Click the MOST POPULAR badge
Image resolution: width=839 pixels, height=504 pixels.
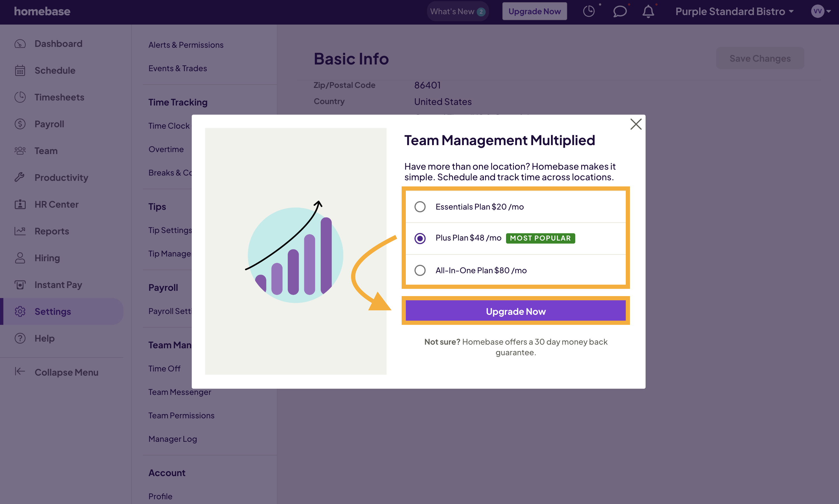click(540, 238)
